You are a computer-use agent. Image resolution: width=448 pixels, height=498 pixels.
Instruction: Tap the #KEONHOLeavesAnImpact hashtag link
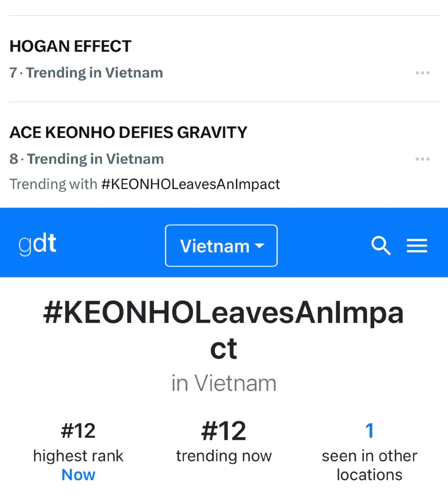(191, 184)
